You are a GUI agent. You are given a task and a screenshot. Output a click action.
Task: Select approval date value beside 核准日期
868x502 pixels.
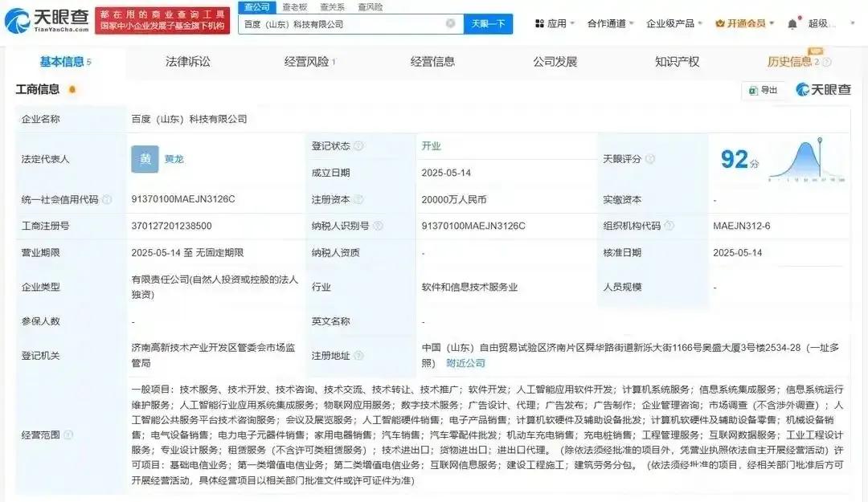pos(737,253)
